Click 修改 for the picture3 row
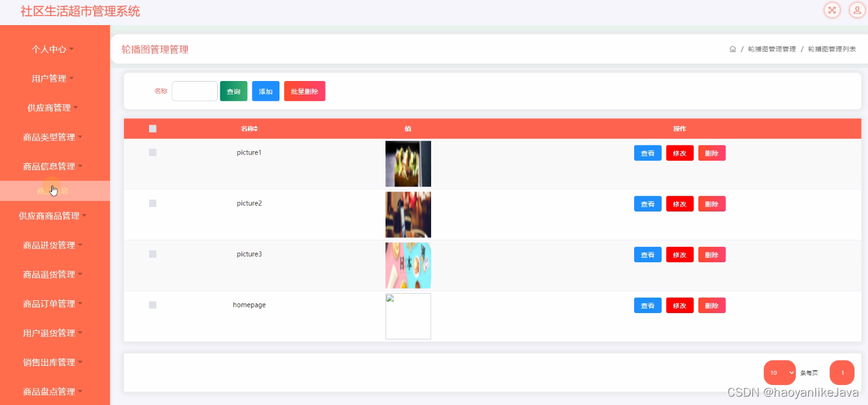This screenshot has height=405, width=868. [x=680, y=255]
